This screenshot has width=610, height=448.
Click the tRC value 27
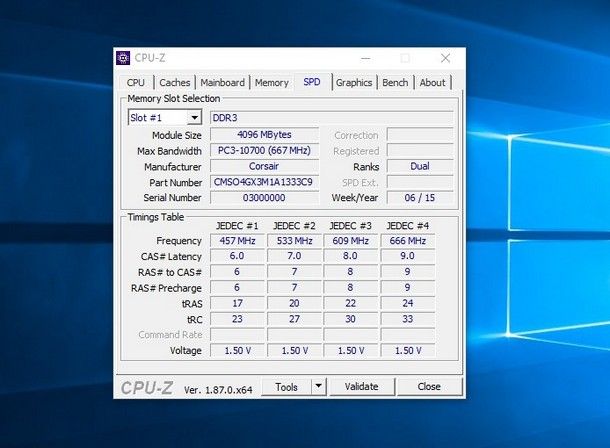[294, 319]
